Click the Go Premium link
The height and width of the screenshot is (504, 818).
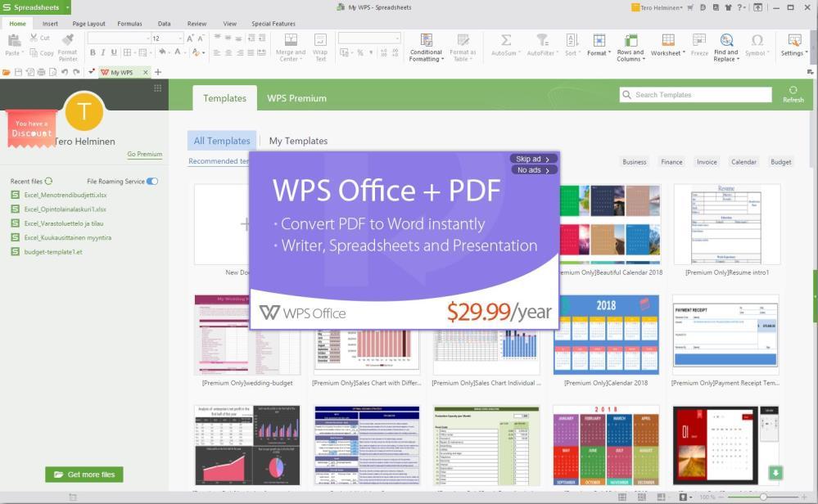point(144,155)
